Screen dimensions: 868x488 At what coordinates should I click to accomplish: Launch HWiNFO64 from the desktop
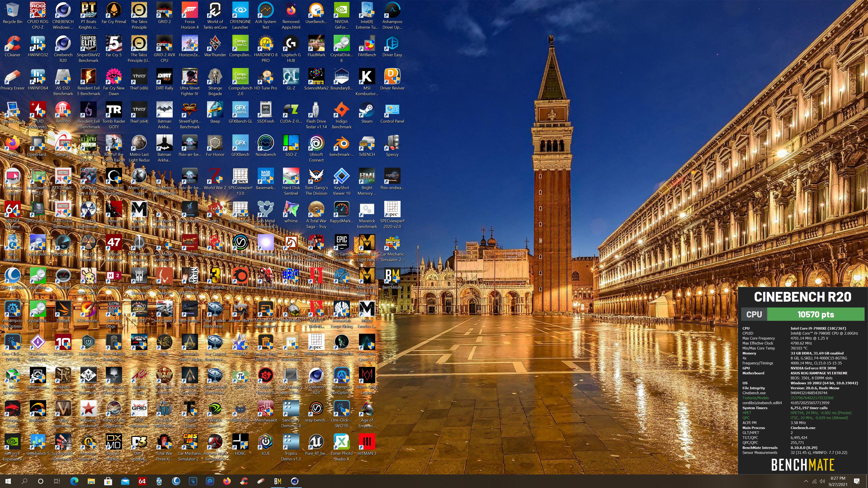pyautogui.click(x=38, y=80)
